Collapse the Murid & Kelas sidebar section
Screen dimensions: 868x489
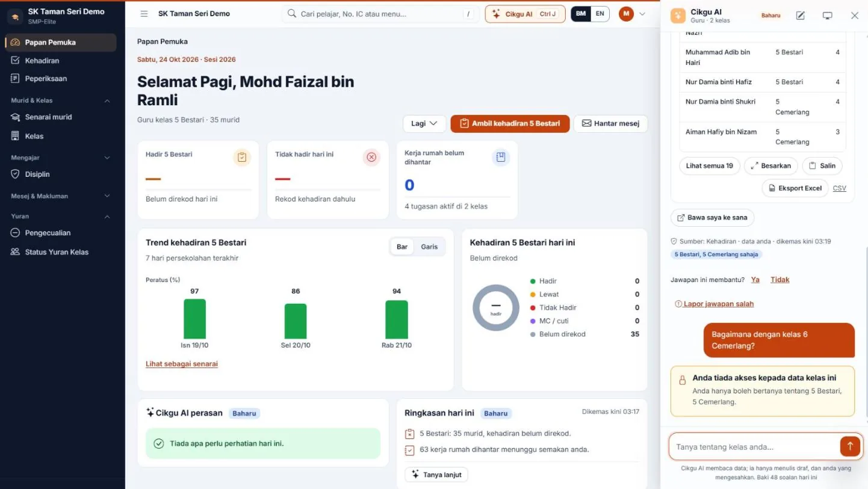tap(107, 100)
